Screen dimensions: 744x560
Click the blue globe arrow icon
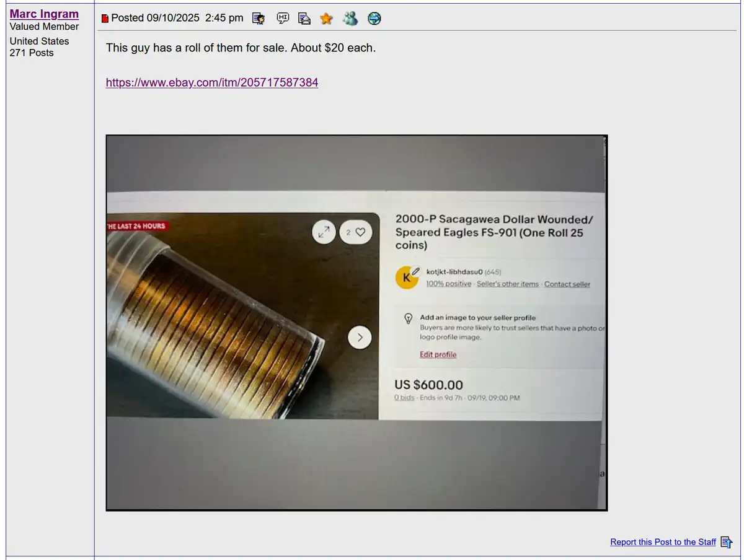374,19
